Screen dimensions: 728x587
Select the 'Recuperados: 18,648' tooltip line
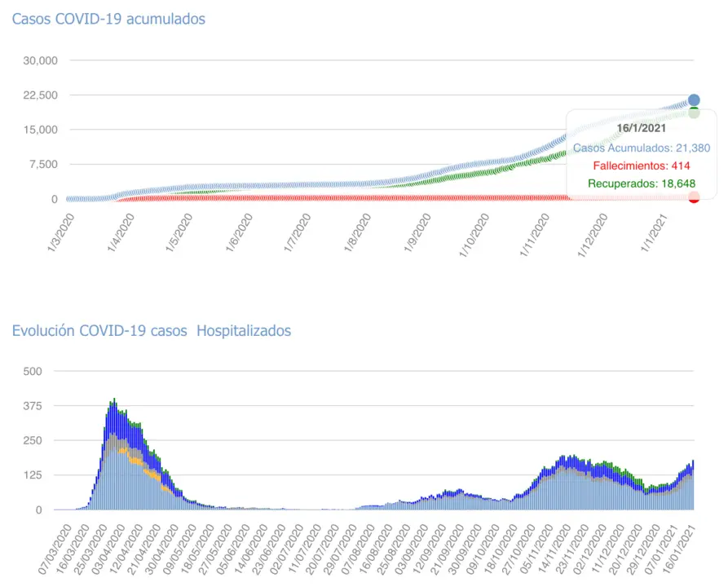click(x=641, y=183)
